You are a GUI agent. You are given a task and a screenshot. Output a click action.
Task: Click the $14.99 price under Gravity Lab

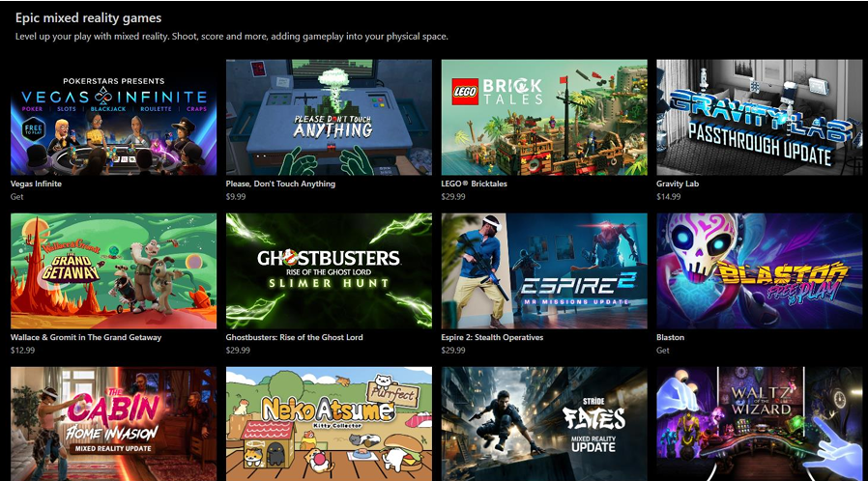click(x=669, y=197)
